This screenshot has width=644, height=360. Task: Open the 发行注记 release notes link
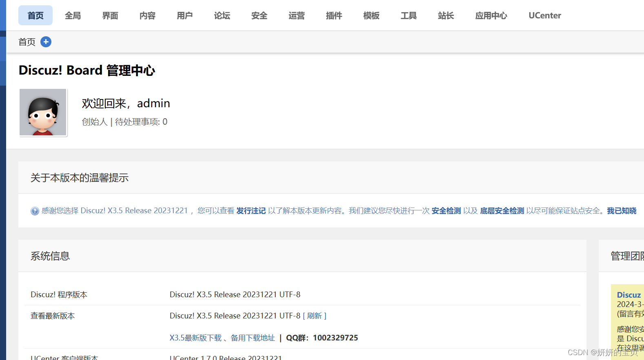tap(251, 211)
